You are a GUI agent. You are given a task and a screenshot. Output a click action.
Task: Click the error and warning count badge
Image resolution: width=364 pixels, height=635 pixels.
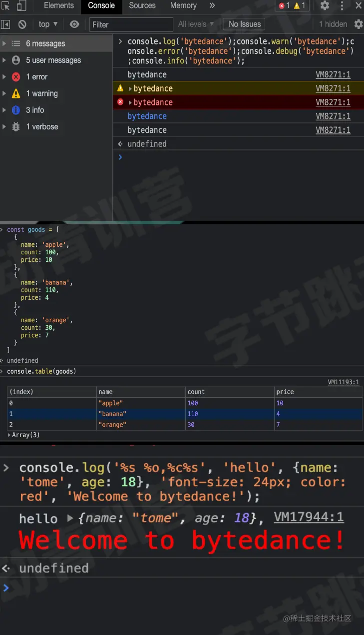292,6
